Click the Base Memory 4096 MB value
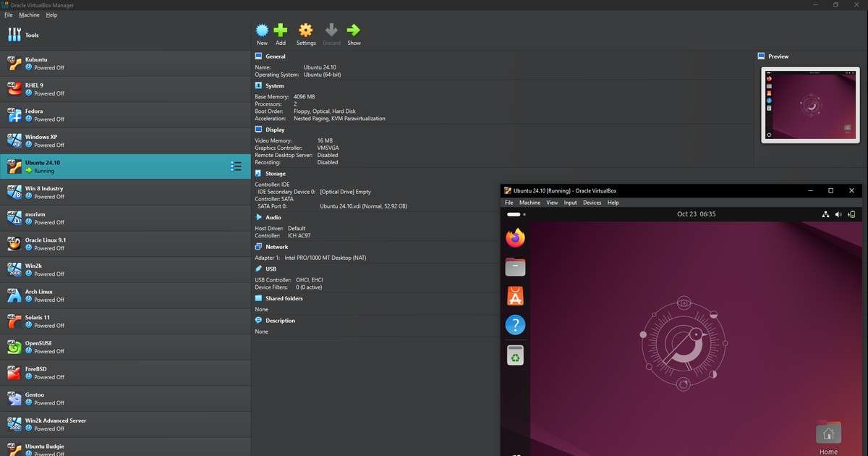Image resolution: width=868 pixels, height=456 pixels. click(x=304, y=96)
